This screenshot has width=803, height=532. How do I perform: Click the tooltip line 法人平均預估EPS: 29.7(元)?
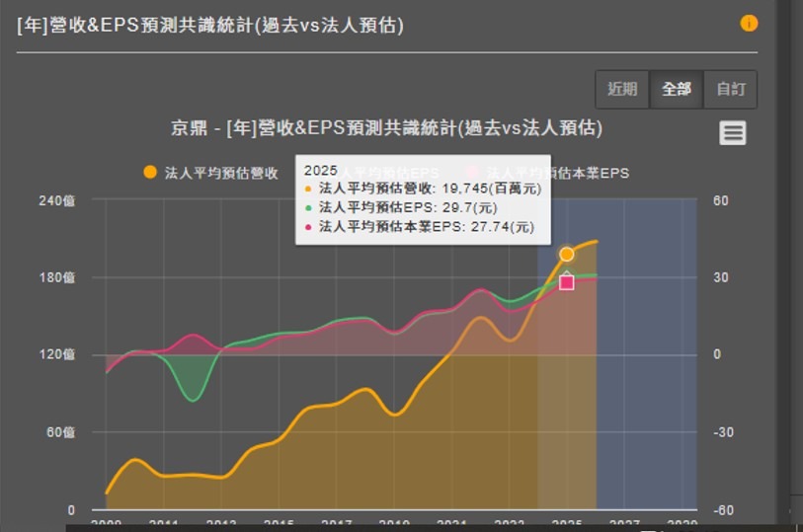(x=401, y=207)
